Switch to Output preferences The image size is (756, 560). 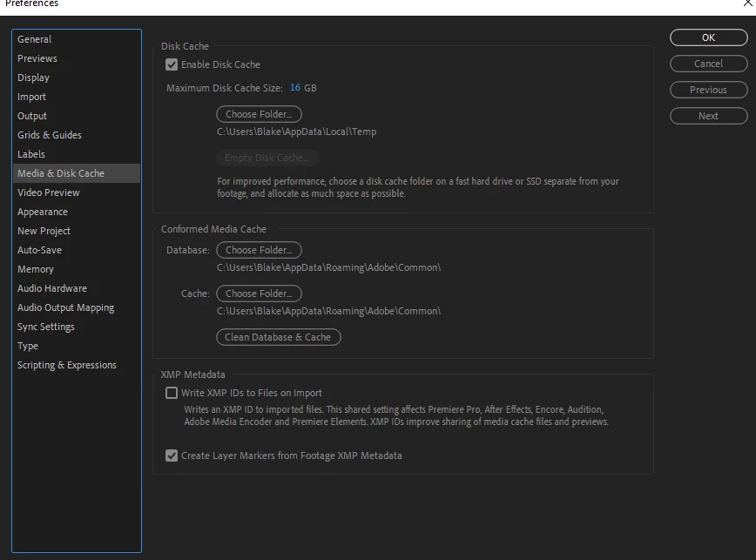click(76, 116)
